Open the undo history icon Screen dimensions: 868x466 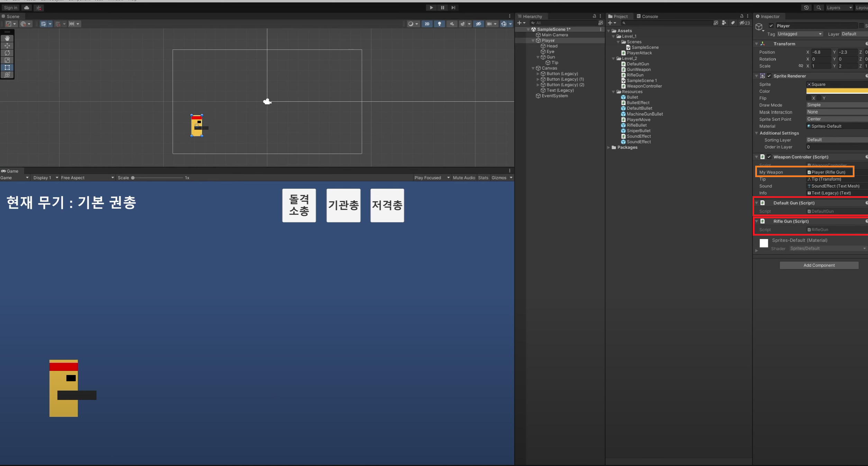806,8
